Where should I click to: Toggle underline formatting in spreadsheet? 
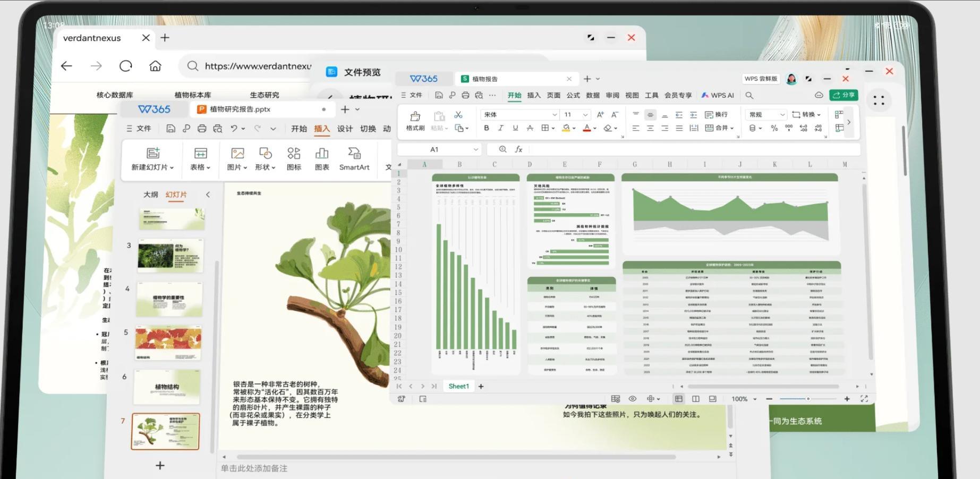(x=515, y=128)
